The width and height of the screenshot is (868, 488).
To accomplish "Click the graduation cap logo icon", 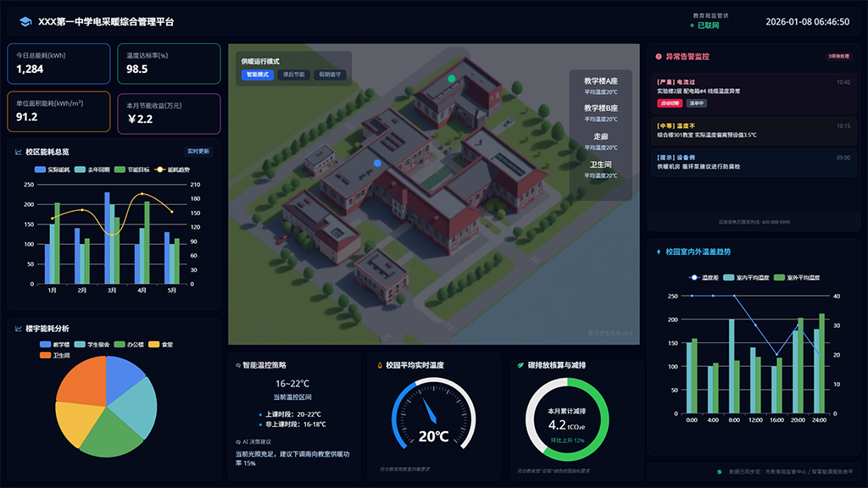I will (25, 21).
